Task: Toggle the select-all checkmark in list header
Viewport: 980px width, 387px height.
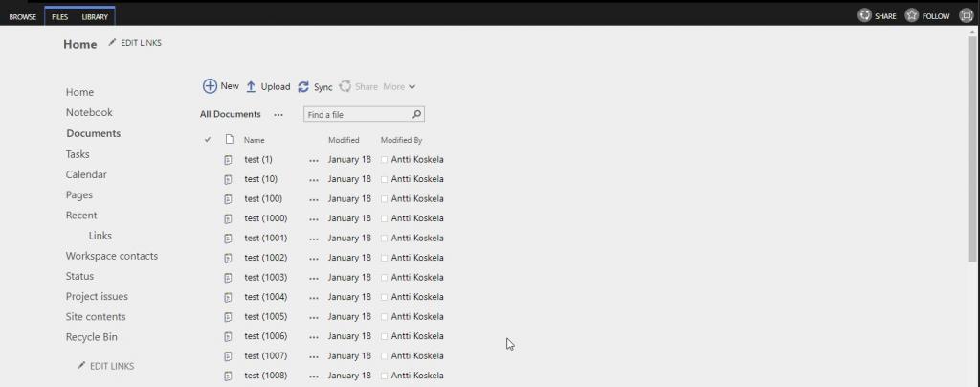Action: [208, 140]
